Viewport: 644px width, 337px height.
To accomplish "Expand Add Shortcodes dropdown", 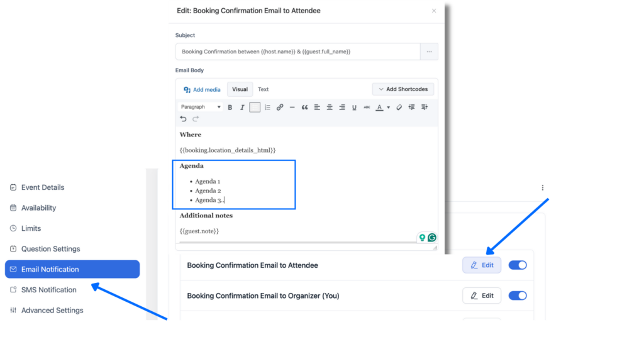I will tap(403, 89).
